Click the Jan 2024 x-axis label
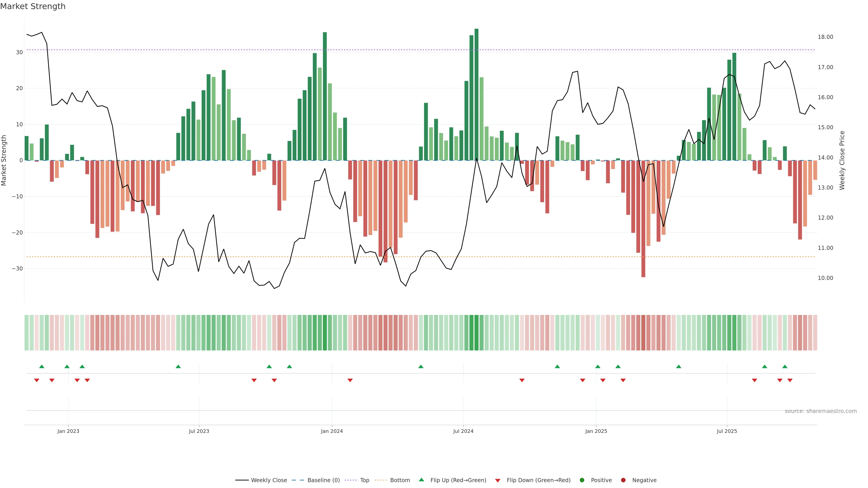Screen dimensions: 868x488 click(332, 431)
